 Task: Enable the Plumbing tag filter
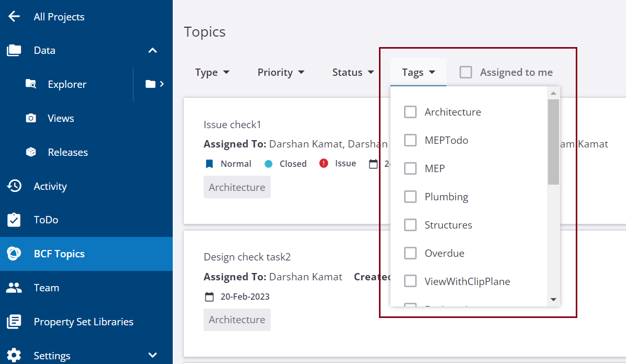point(410,197)
